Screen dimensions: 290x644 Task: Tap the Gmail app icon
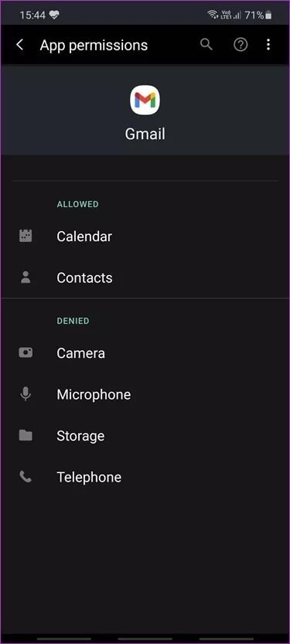[145, 100]
